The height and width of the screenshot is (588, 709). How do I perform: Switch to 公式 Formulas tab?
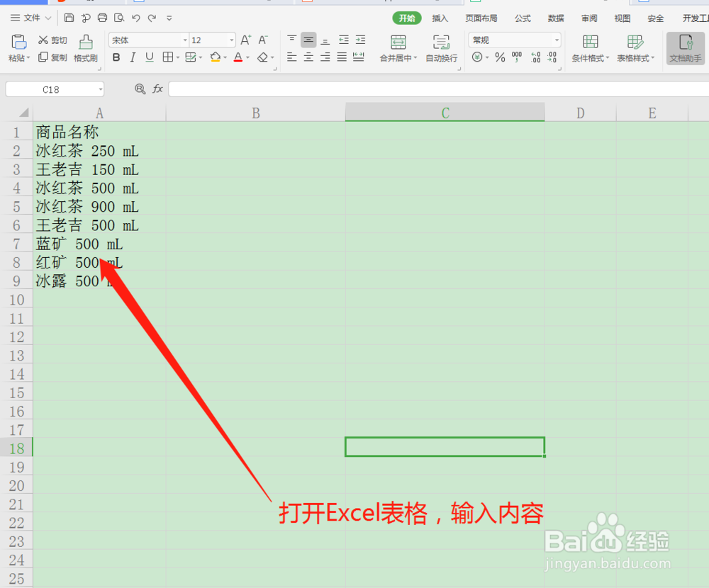coord(523,18)
